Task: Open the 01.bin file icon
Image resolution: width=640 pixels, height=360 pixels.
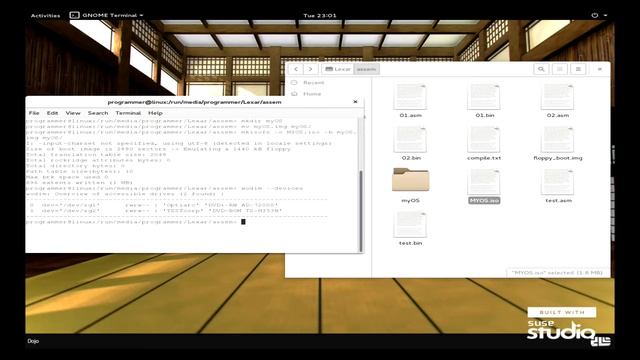Action: (484, 97)
